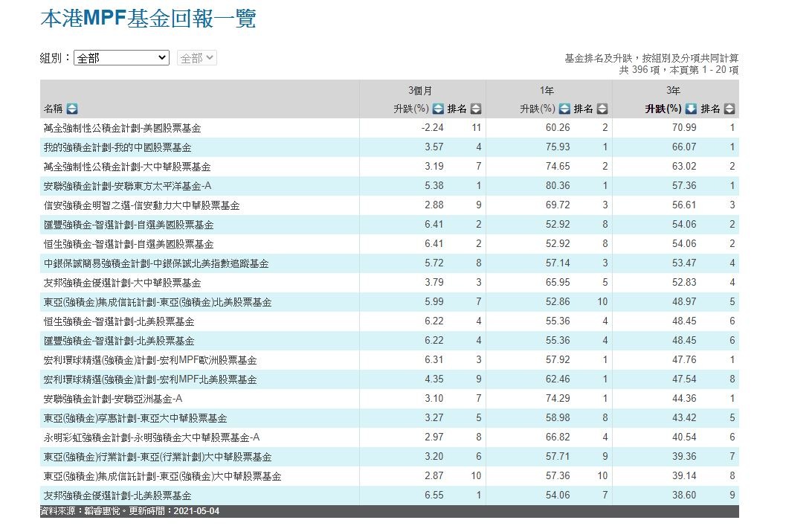Open fund 萬全強制性公積金計劃-美國股票基金
Screen dimensions: 812x526
click(x=122, y=128)
